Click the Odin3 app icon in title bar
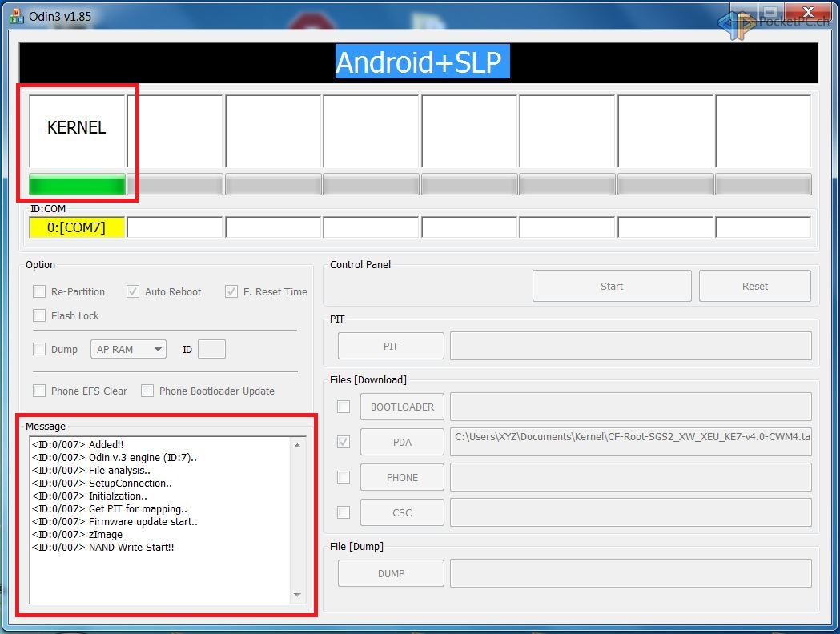This screenshot has width=840, height=634. (x=17, y=17)
